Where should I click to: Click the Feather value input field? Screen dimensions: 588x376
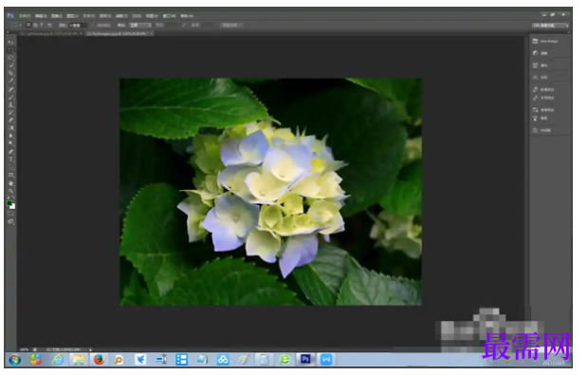(x=79, y=26)
